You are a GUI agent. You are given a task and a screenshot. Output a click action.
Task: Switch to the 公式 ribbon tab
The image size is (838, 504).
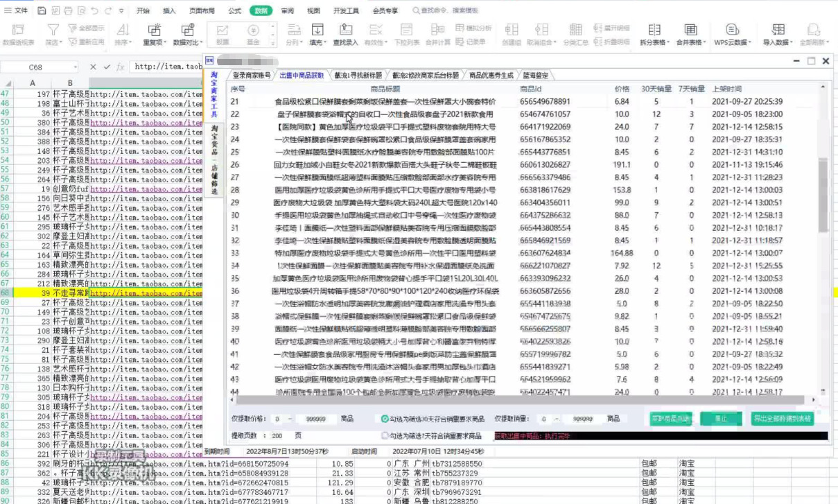point(235,10)
